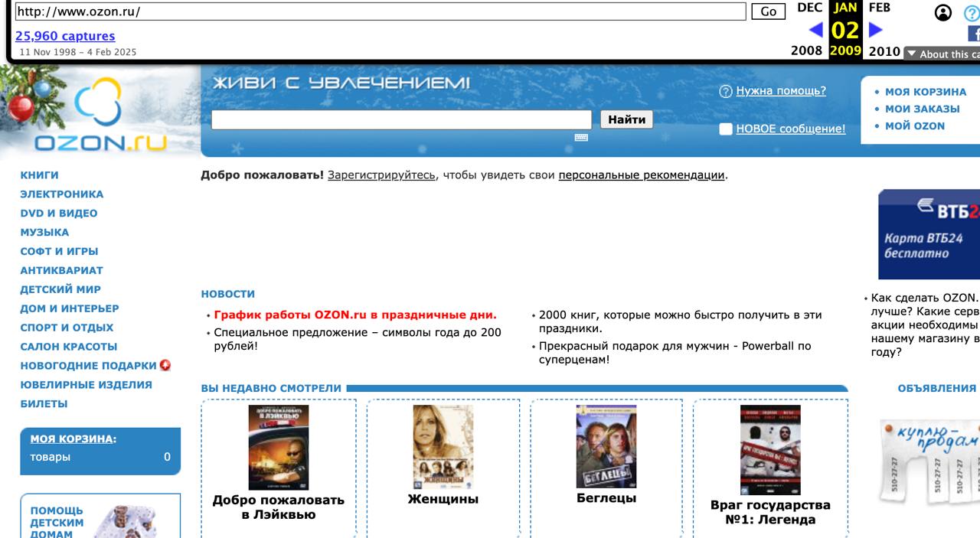Open the ДОМ И ИНТЕРЬЕР category
Screen dimensions: 980x538
click(x=70, y=308)
